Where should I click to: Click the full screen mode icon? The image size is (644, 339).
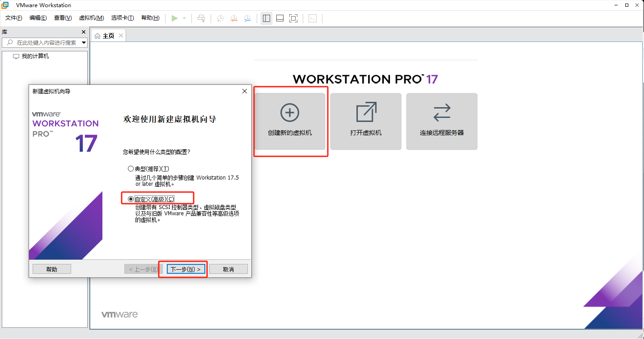click(293, 18)
